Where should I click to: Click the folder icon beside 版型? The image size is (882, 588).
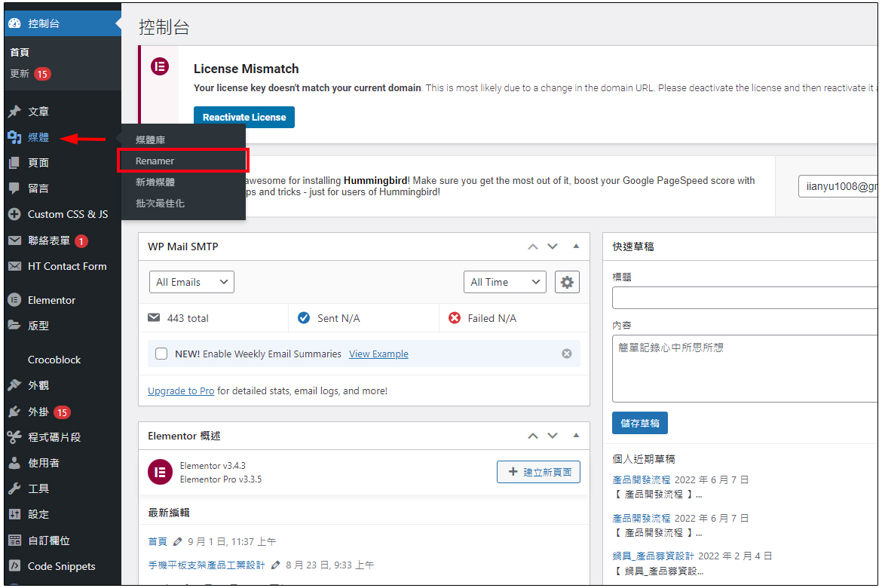click(14, 325)
